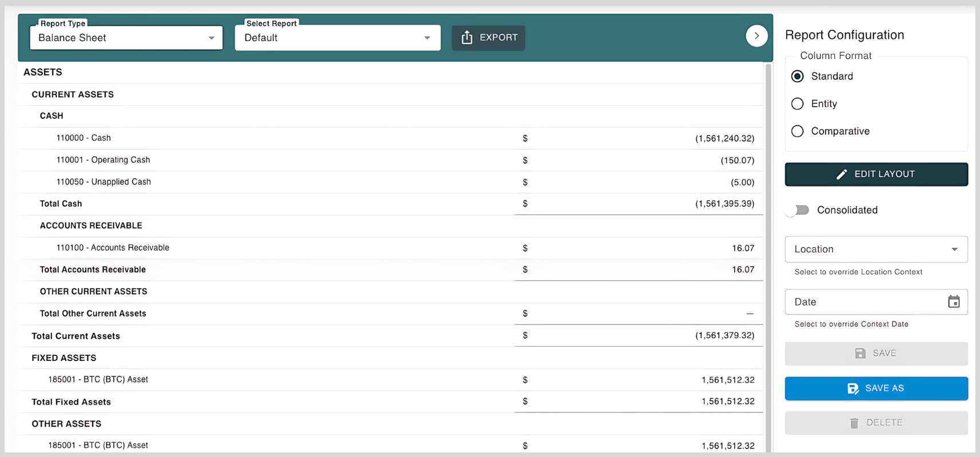Click the (1,561,395.39) Total Cash amount
980x457 pixels.
pyautogui.click(x=724, y=203)
